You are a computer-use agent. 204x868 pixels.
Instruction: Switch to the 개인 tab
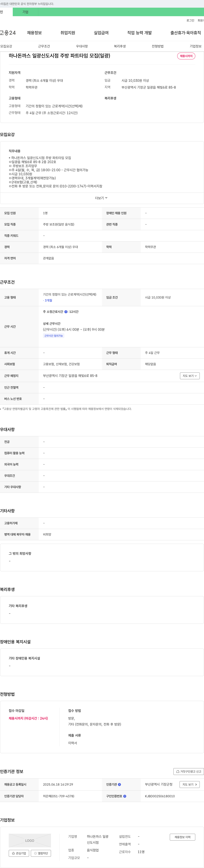tap(6, 12)
